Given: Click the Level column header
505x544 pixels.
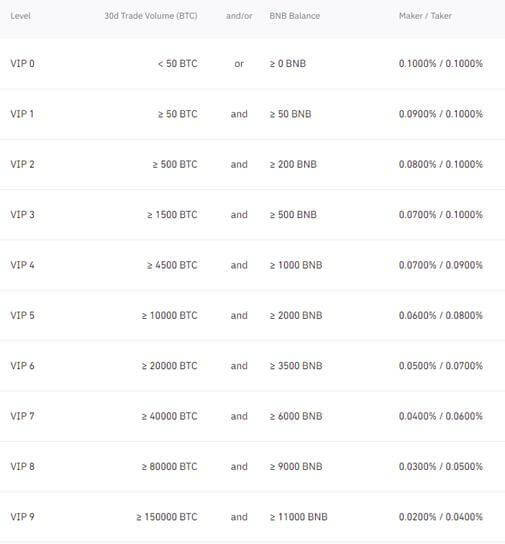Looking at the screenshot, I should click(20, 16).
